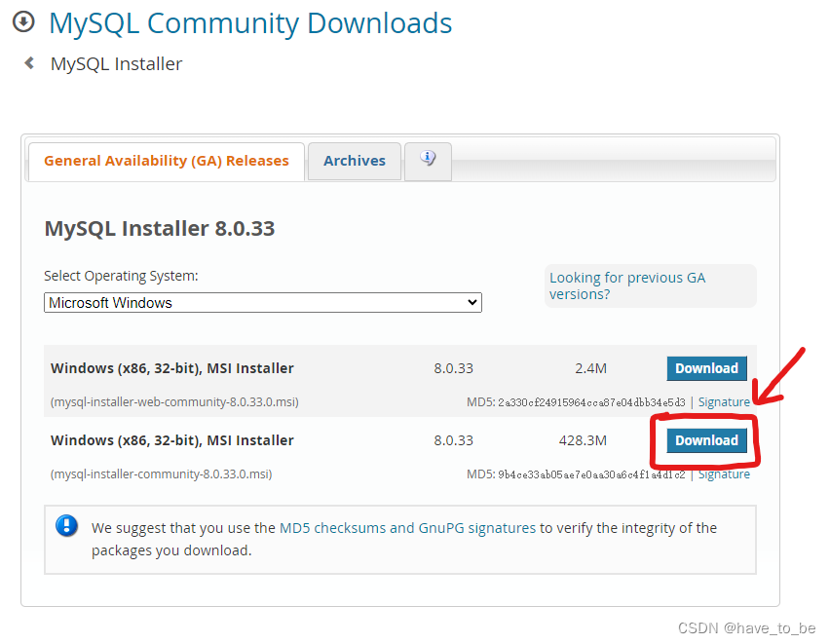
Task: Click the MySQL Community Downloads heading
Action: (250, 23)
